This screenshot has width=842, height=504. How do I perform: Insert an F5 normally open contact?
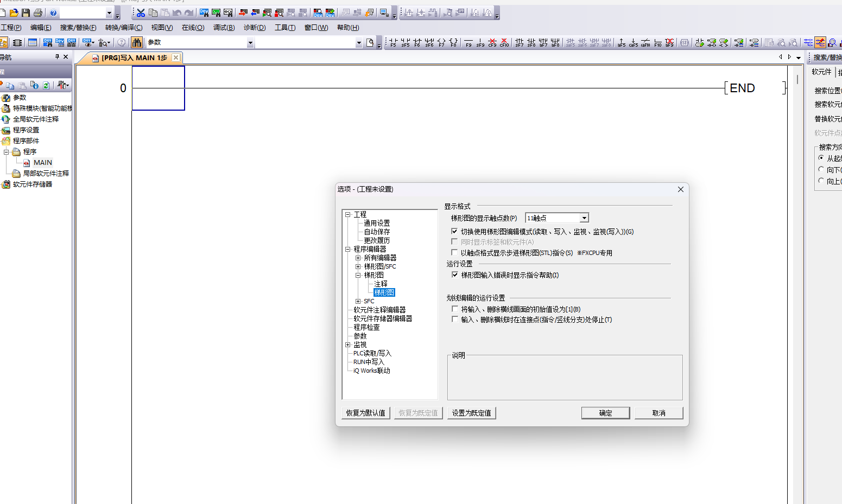coord(393,42)
